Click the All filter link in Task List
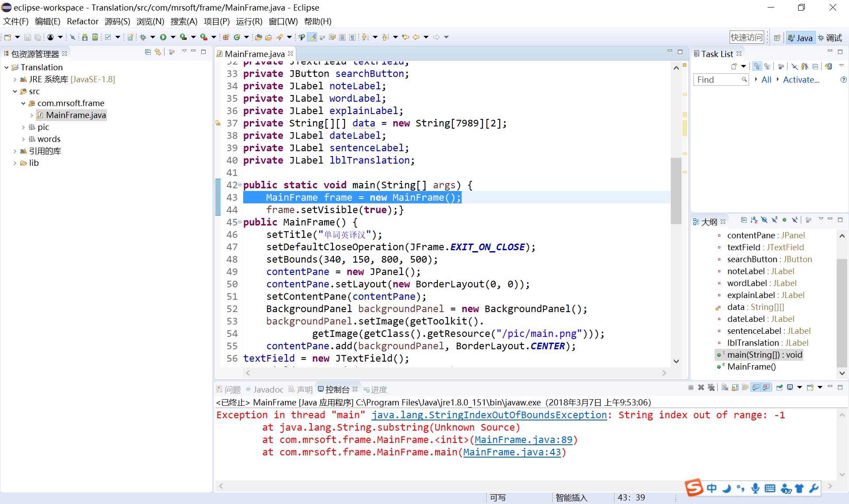The width and height of the screenshot is (849, 504). [766, 80]
